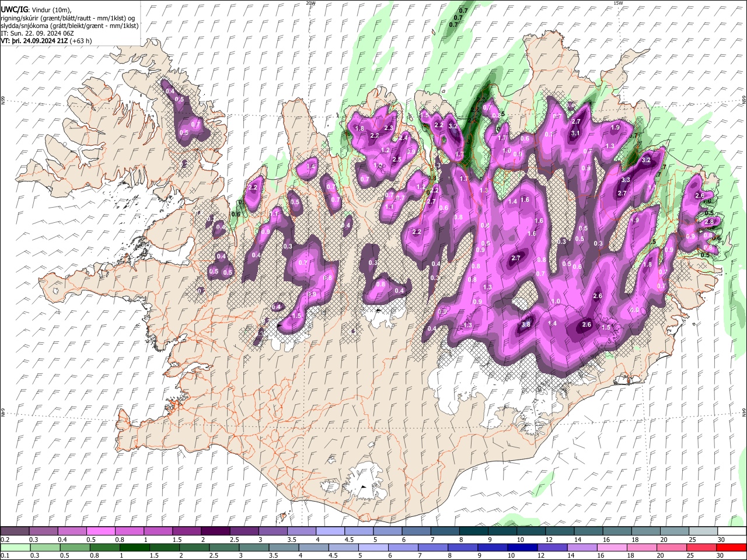Image resolution: width=747 pixels, height=560 pixels.
Task: Click the '64N' latitude label on right edge
Action: point(744,411)
